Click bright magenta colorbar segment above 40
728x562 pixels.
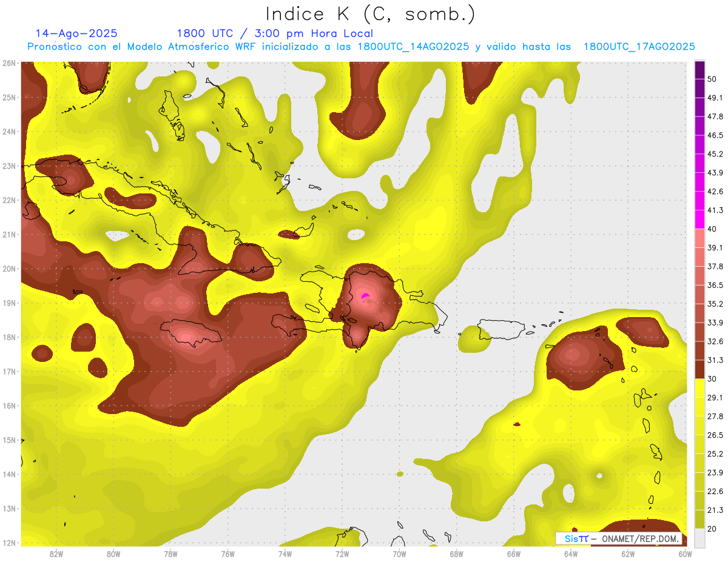click(x=699, y=219)
